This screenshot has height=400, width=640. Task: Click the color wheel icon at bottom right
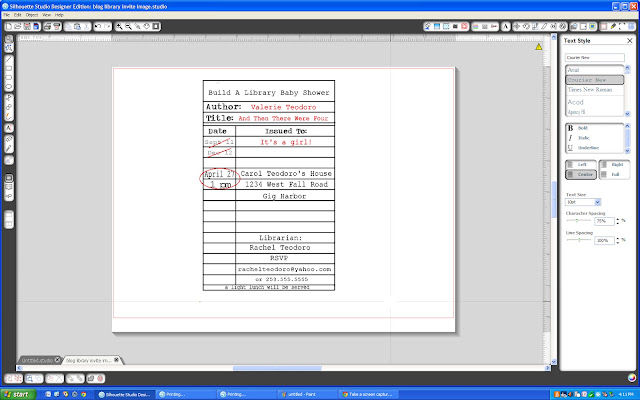tap(632, 378)
